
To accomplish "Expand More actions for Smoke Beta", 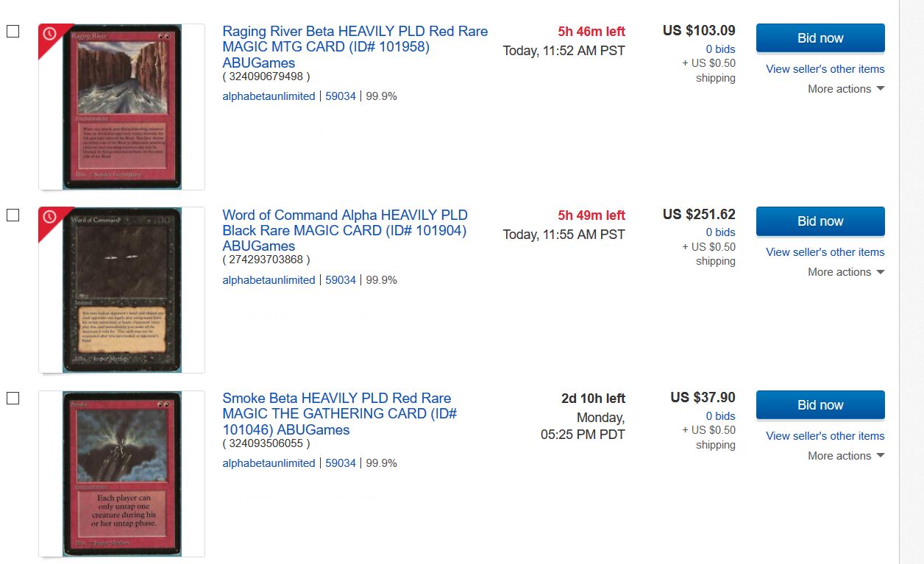I will (x=845, y=456).
